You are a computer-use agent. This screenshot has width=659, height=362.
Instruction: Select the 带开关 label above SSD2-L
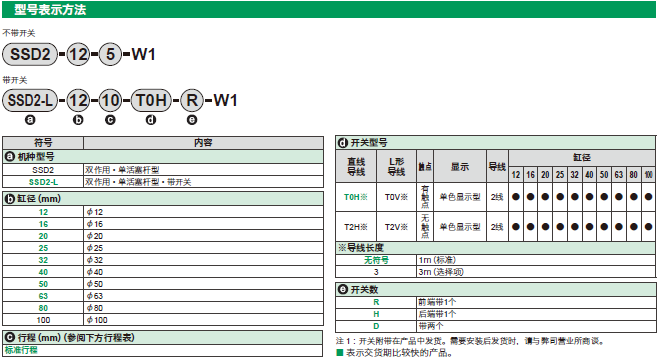[15, 80]
